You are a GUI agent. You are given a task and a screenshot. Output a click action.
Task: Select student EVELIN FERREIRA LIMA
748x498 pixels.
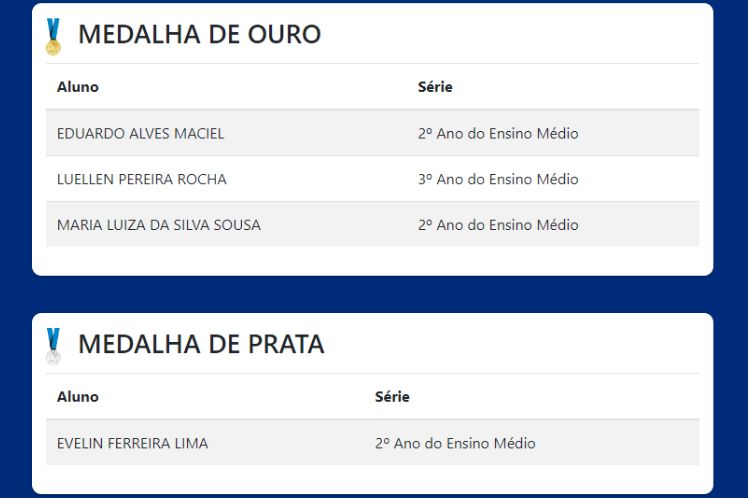[133, 443]
